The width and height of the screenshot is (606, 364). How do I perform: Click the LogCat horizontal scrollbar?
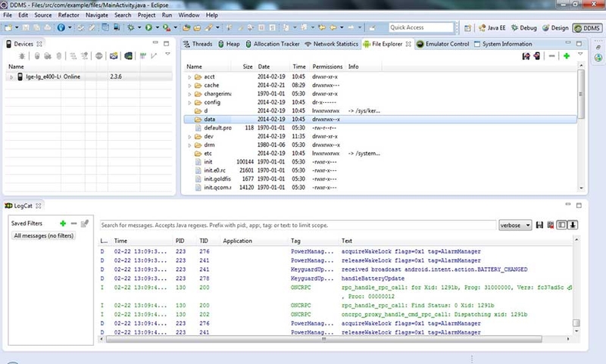[x=324, y=339]
